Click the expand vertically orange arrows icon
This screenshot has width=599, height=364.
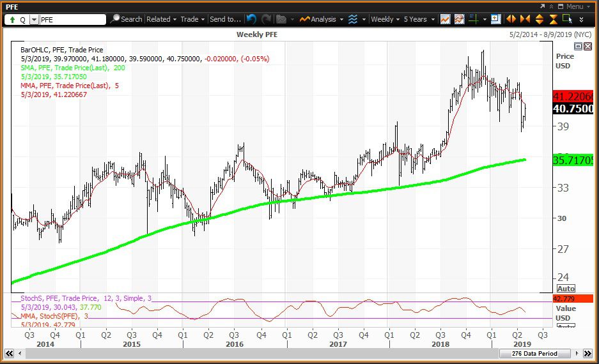click(540, 19)
